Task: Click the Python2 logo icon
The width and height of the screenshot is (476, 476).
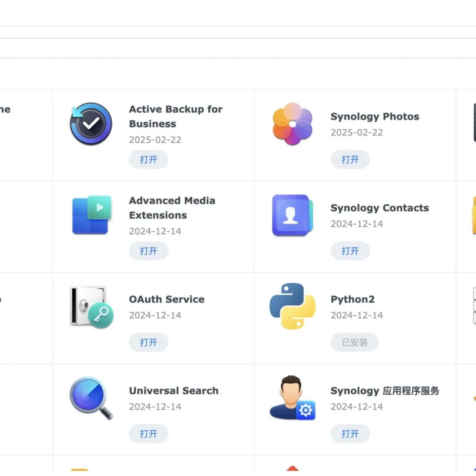Action: [292, 306]
